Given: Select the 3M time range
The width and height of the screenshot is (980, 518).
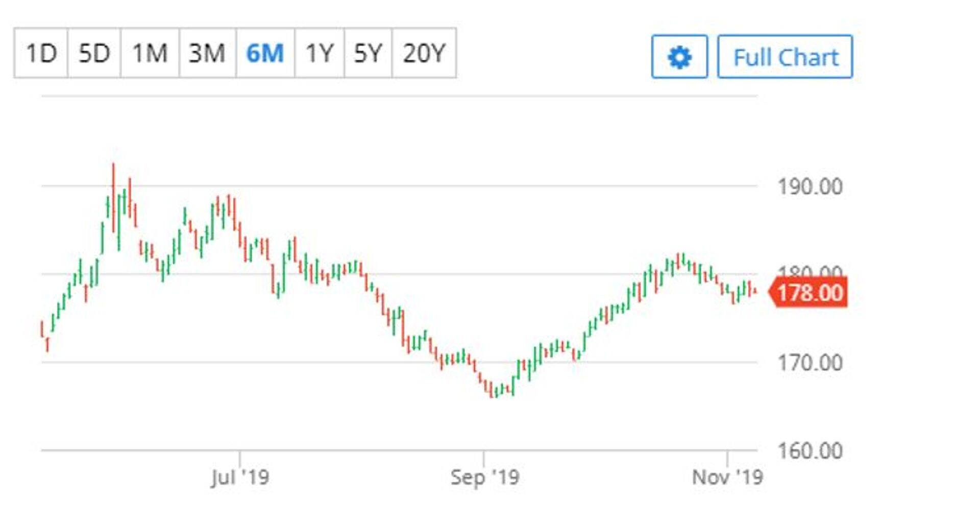Looking at the screenshot, I should click(x=207, y=53).
